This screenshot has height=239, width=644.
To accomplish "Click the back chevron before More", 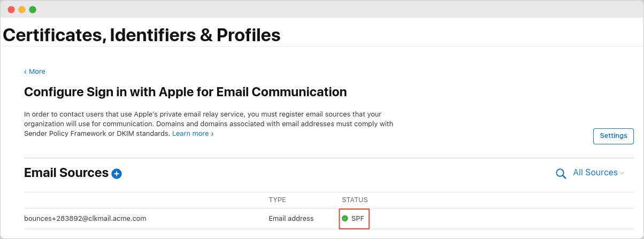I will pyautogui.click(x=25, y=72).
